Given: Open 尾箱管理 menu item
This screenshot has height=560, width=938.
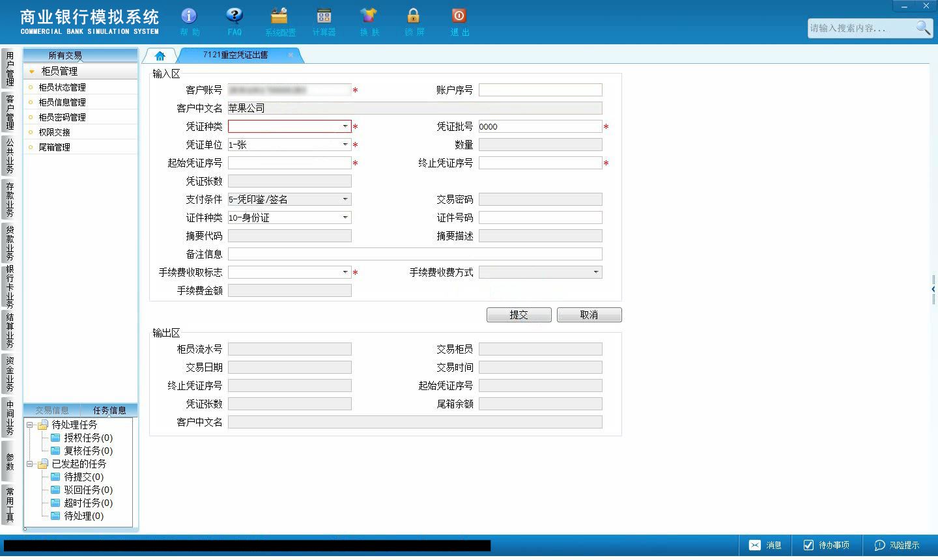Looking at the screenshot, I should [54, 147].
